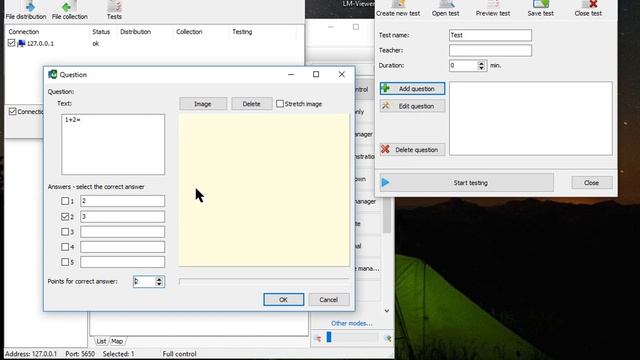Click answer 3 text field

tap(122, 231)
